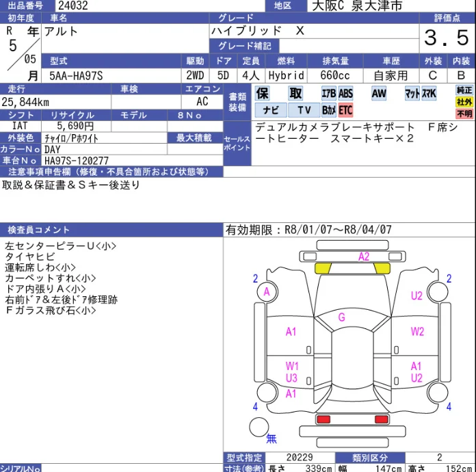
Task: Click the pink 不明 legend swatch
Action: pos(465,114)
